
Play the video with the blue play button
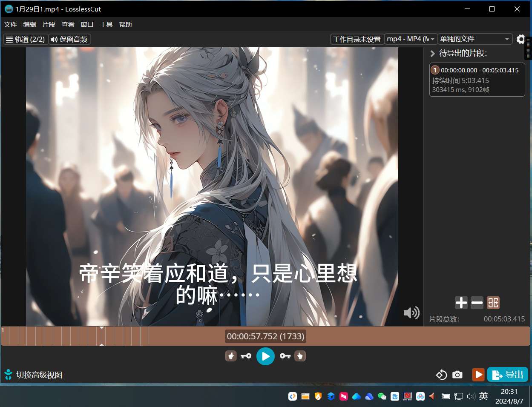[265, 356]
